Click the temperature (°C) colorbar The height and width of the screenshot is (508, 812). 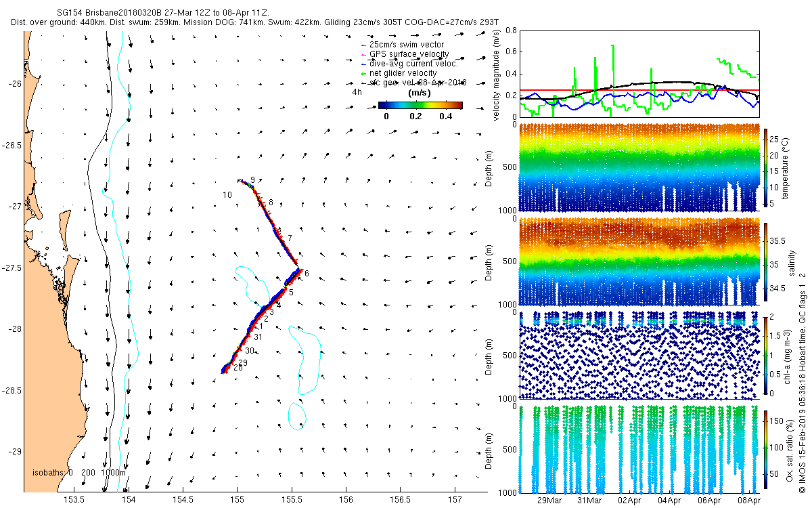click(766, 169)
